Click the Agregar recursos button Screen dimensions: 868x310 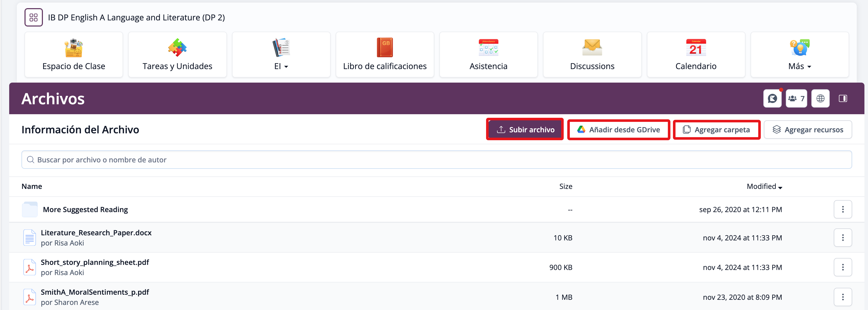point(808,130)
